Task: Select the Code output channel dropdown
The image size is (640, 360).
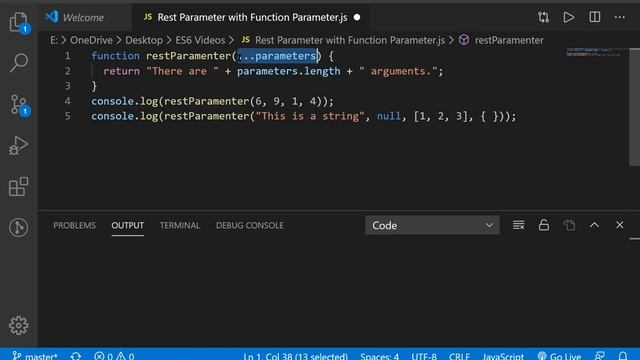Action: coord(432,225)
